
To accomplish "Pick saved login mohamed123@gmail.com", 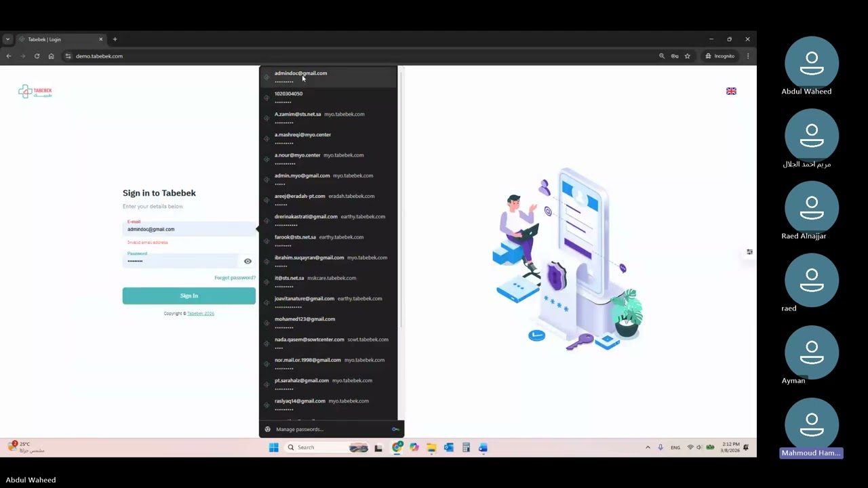I will [328, 322].
